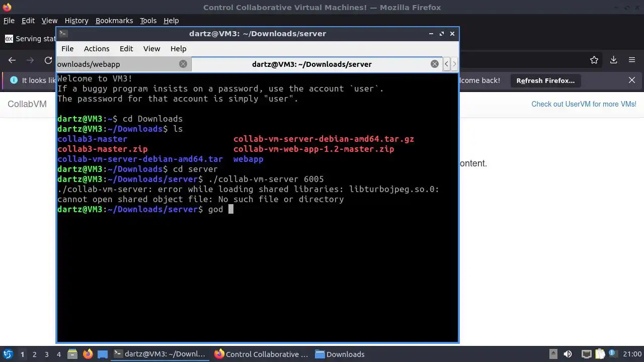Open the terminal View menu

(151, 49)
